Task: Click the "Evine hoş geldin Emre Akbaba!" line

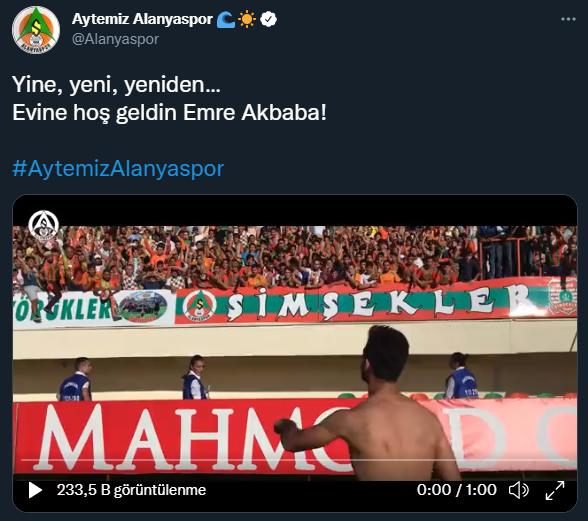Action: 170,113
